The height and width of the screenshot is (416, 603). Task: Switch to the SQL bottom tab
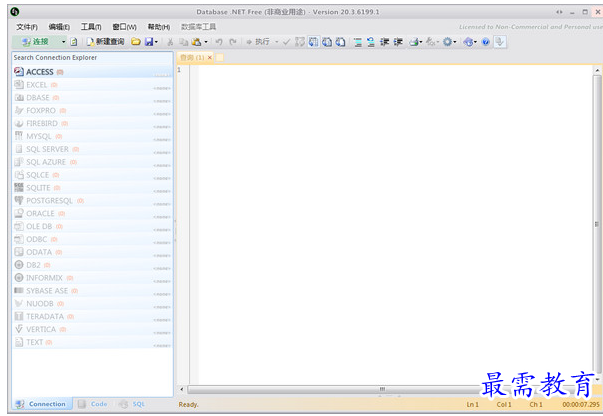coord(132,404)
